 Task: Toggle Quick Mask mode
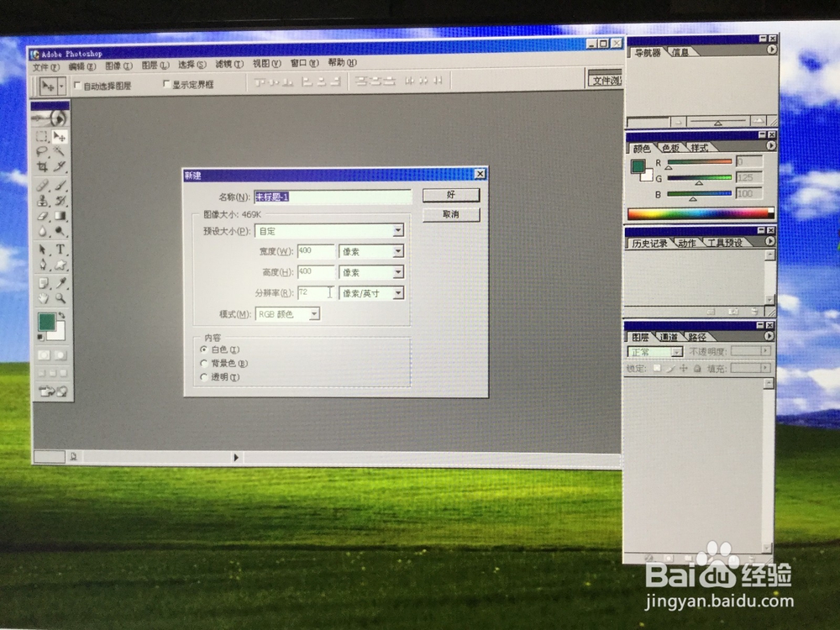tap(60, 354)
